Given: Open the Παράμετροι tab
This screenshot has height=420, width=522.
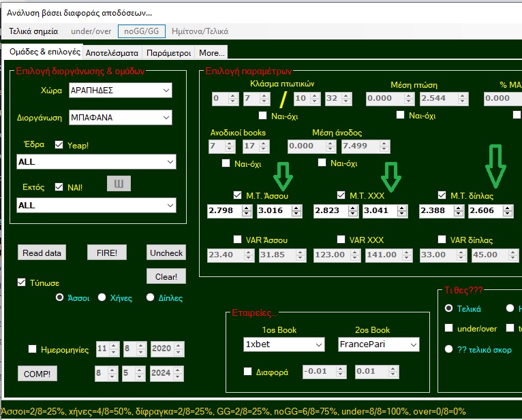Looking at the screenshot, I should [168, 52].
